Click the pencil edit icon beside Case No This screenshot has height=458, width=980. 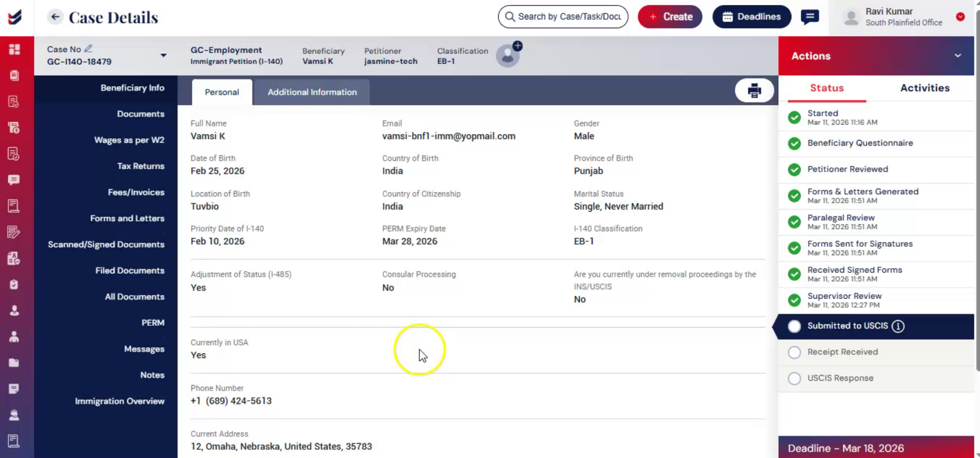tap(88, 49)
